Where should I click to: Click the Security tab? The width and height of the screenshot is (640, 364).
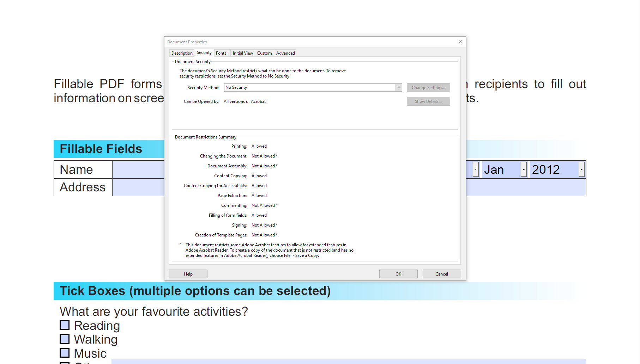[204, 53]
